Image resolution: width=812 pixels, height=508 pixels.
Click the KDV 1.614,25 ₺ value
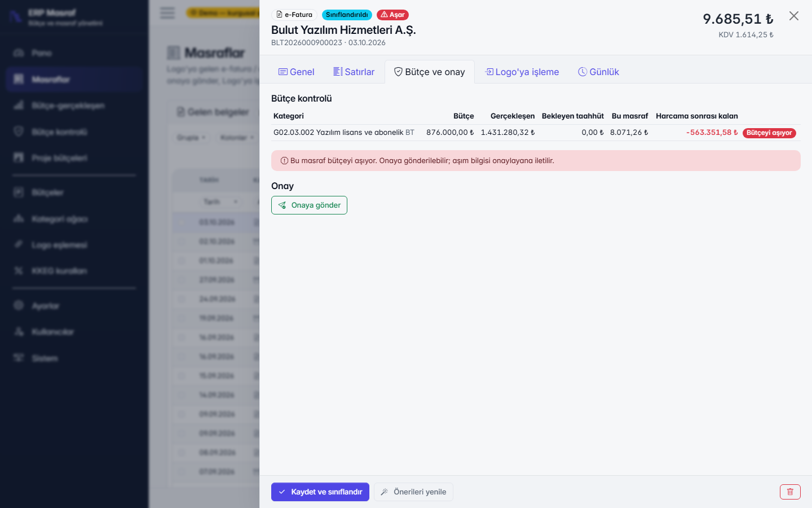click(746, 35)
